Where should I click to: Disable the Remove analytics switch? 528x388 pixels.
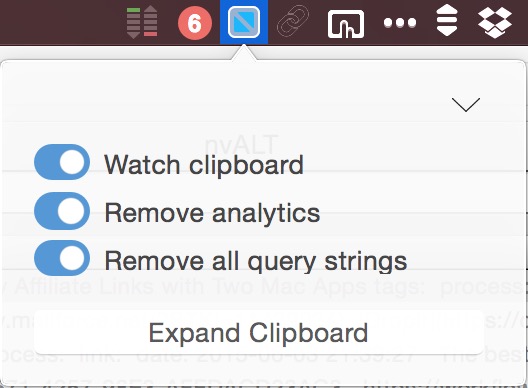62,211
